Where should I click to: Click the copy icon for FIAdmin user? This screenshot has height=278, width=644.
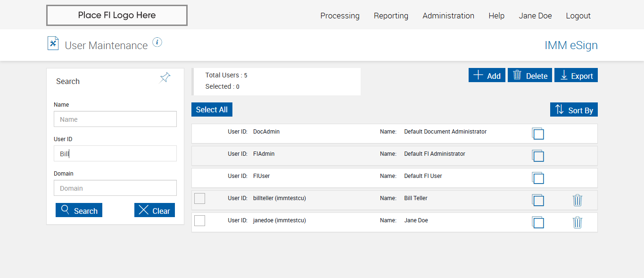tap(538, 156)
